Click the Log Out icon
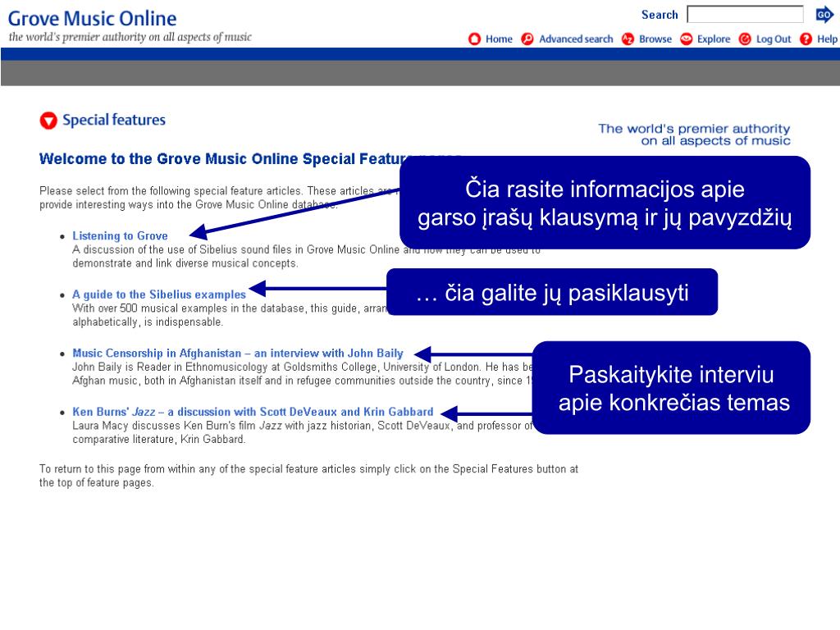Screen dimensions: 840x630 [x=745, y=39]
